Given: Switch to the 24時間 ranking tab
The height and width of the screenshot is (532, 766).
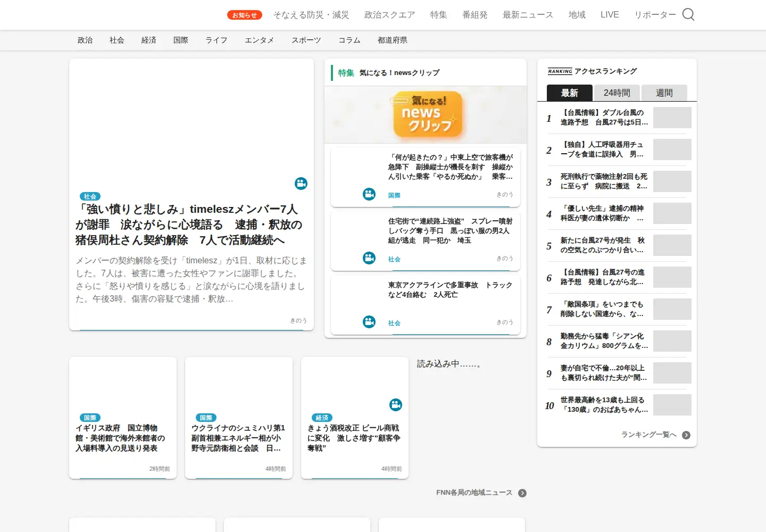Looking at the screenshot, I should 617,93.
